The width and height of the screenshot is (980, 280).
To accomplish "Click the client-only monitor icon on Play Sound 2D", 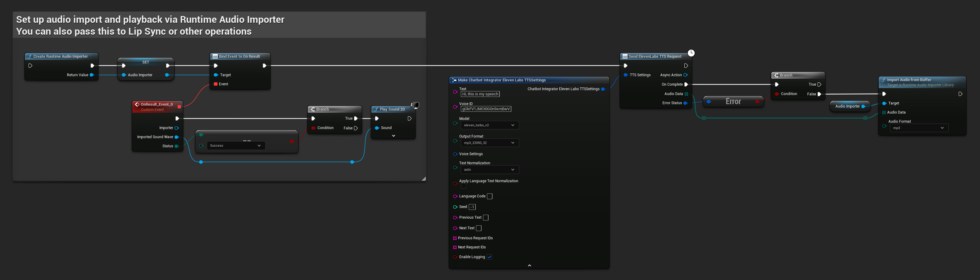I will point(415,105).
